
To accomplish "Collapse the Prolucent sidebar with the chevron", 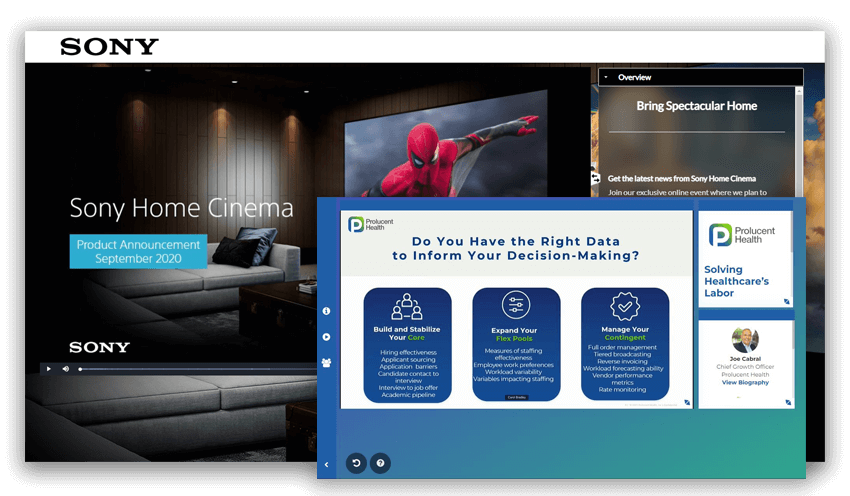I will pos(326,465).
